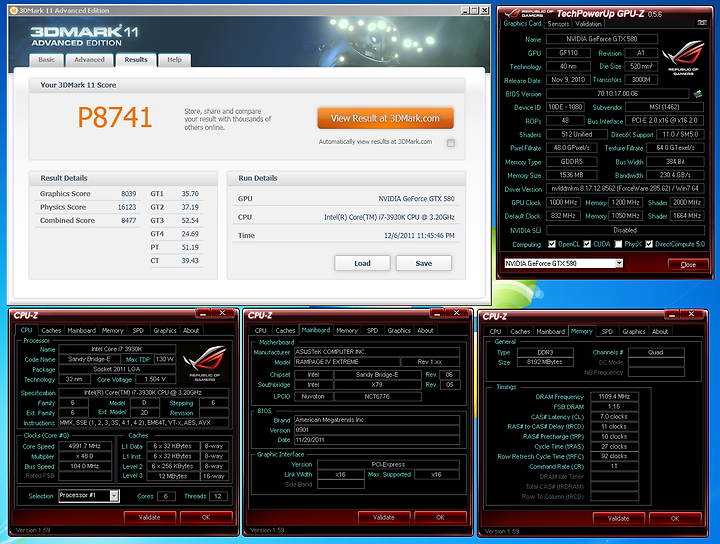Image resolution: width=720 pixels, height=544 pixels.
Task: Click the CPU run detail Intel Core i7-3930K
Action: pyautogui.click(x=389, y=217)
